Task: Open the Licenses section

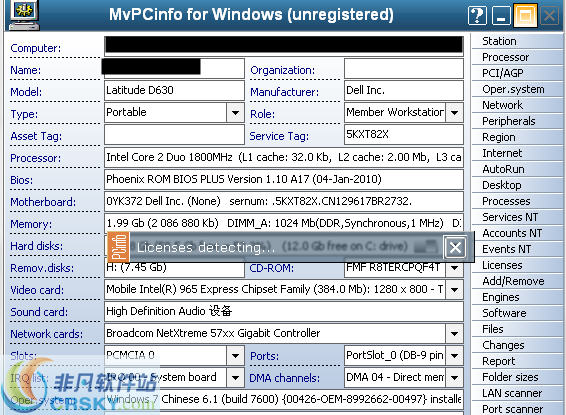Action: point(517,265)
